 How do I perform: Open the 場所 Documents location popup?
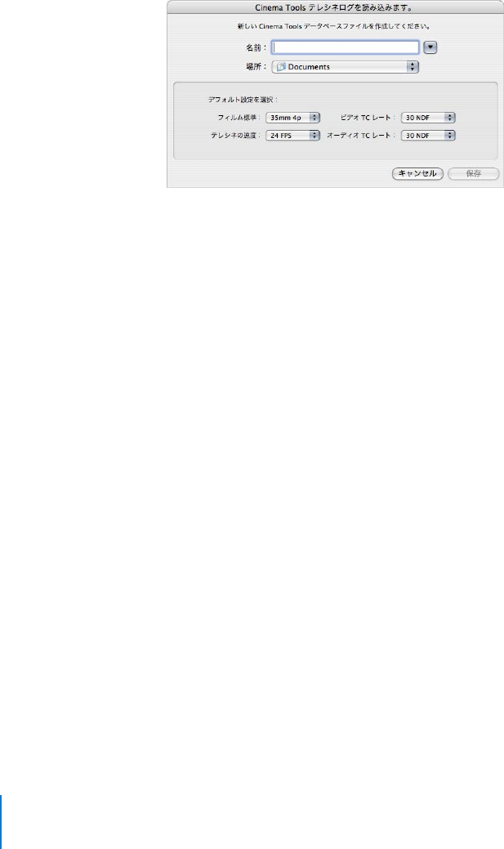tap(346, 67)
